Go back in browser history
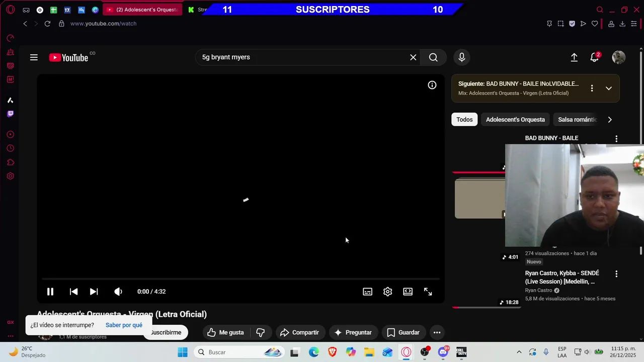Image resolution: width=644 pixels, height=362 pixels. click(x=25, y=24)
